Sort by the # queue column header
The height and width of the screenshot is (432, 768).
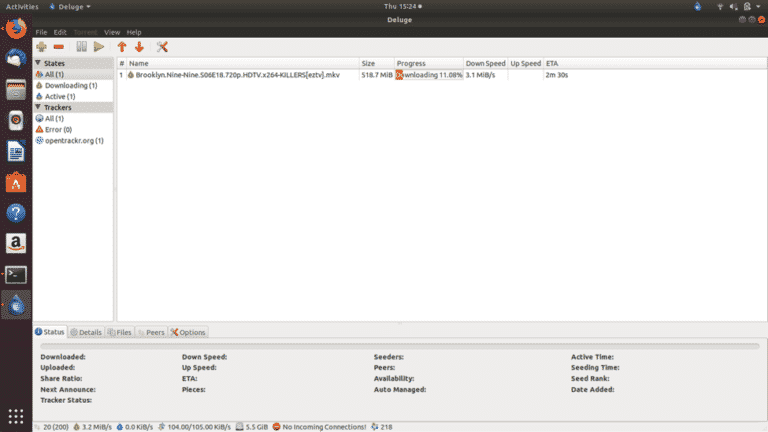(x=121, y=63)
